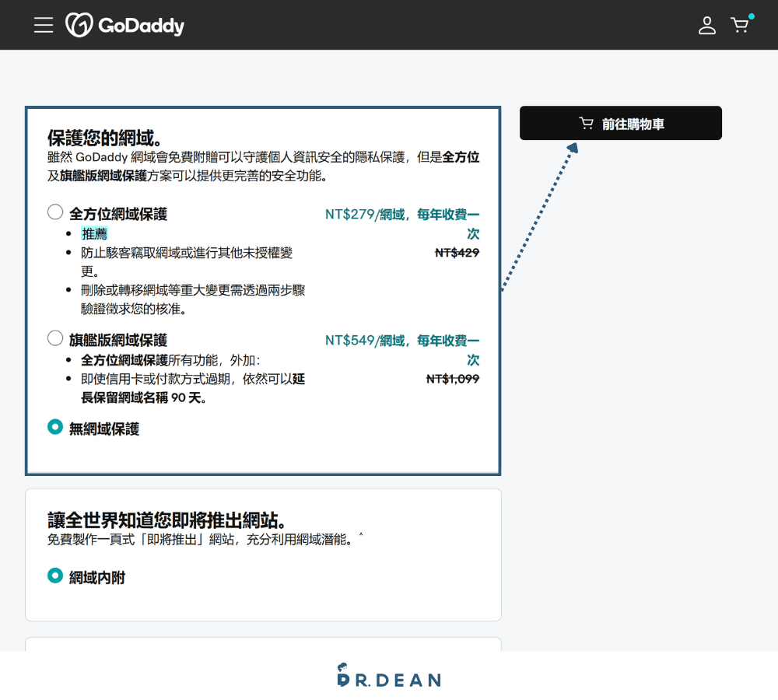Select the 全方位網域保護 radio option

54,211
